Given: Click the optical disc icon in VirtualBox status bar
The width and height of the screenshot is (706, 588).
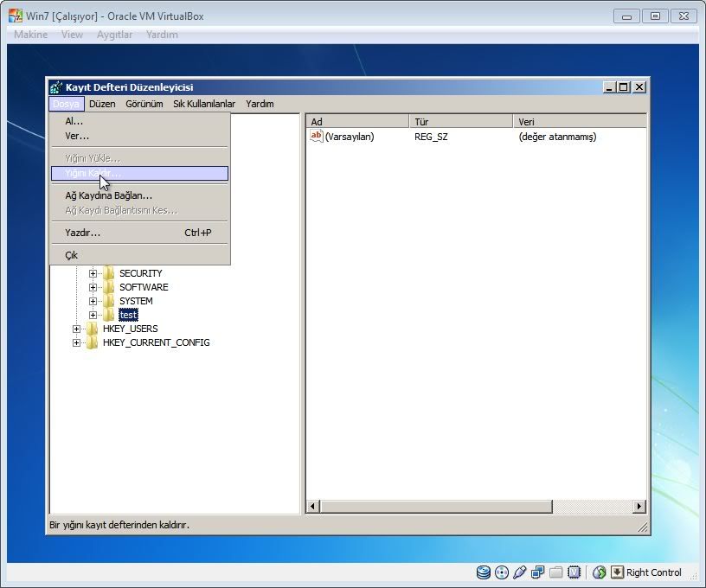Looking at the screenshot, I should [501, 572].
